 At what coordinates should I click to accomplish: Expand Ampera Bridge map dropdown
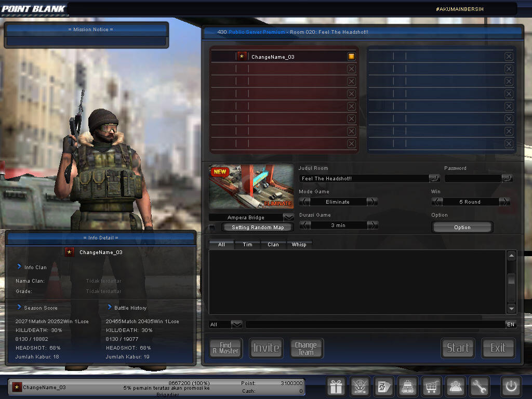288,217
